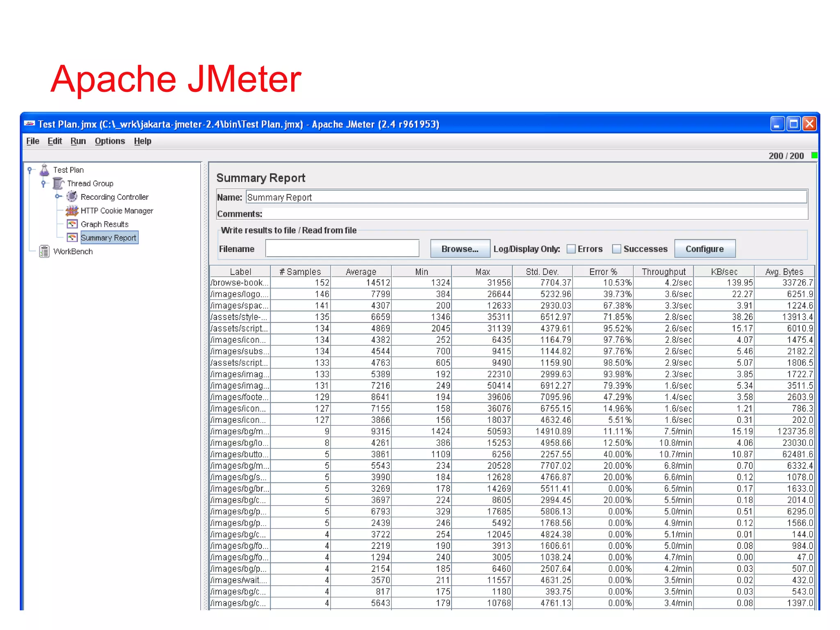Click the # Samples column header

pyautogui.click(x=300, y=272)
